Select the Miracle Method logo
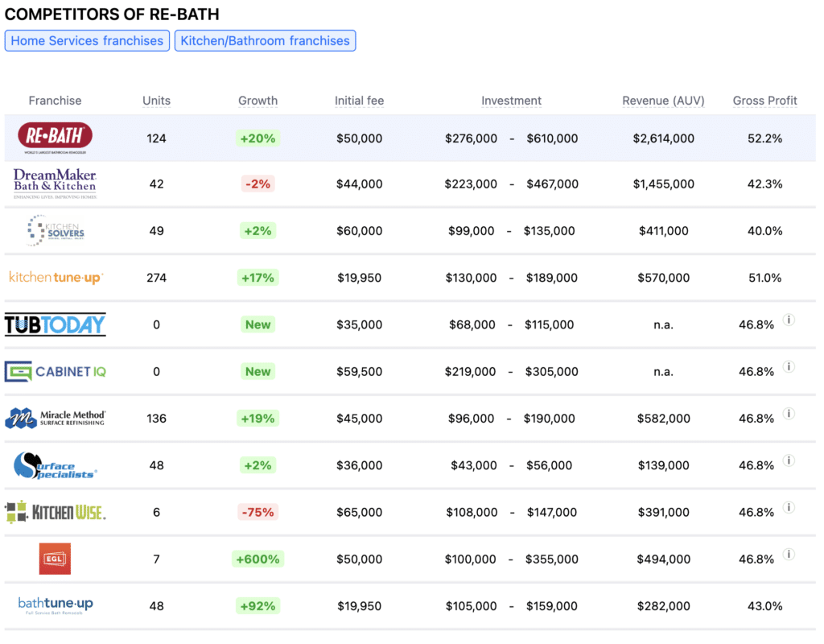The image size is (824, 644). (x=56, y=418)
